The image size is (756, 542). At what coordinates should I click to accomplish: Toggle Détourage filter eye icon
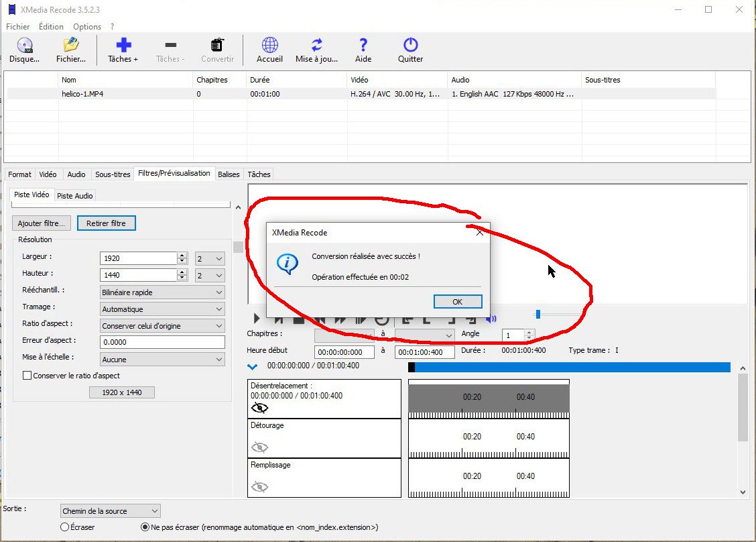click(x=259, y=447)
